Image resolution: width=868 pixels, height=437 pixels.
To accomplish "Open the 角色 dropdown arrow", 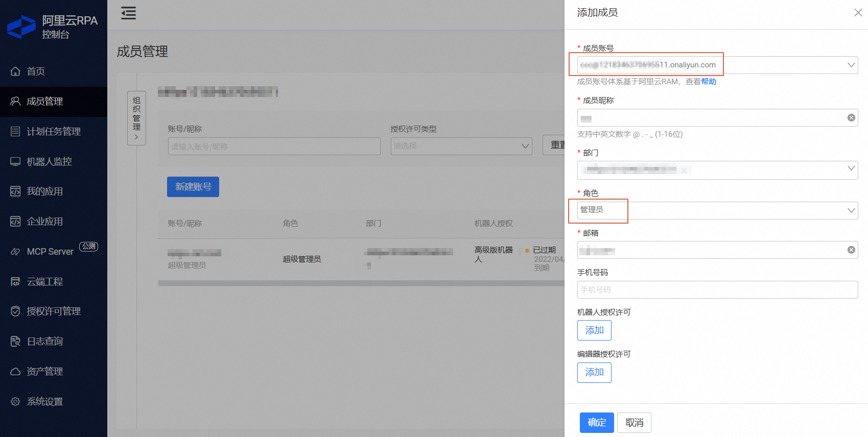I will pyautogui.click(x=851, y=210).
